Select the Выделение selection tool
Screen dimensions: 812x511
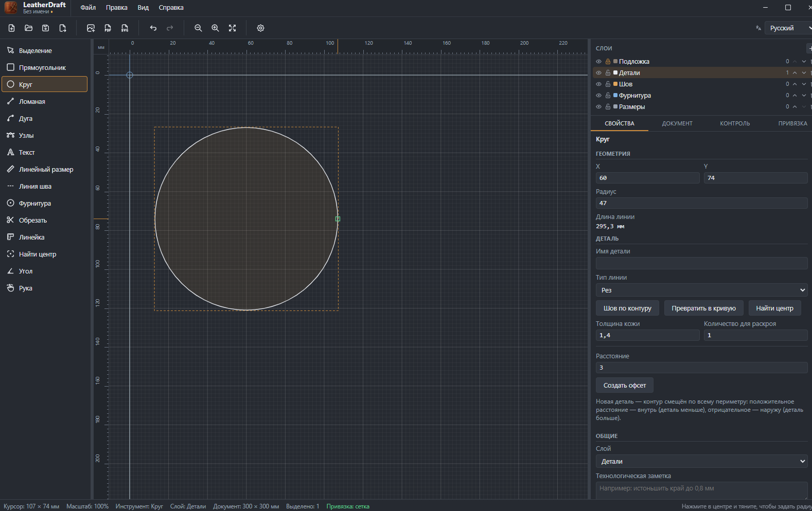45,50
